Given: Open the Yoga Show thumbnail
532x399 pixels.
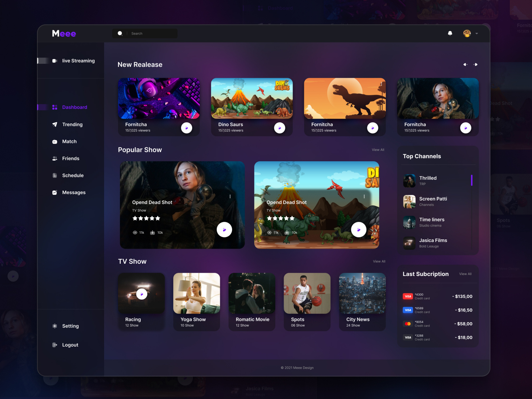Looking at the screenshot, I should (197, 293).
